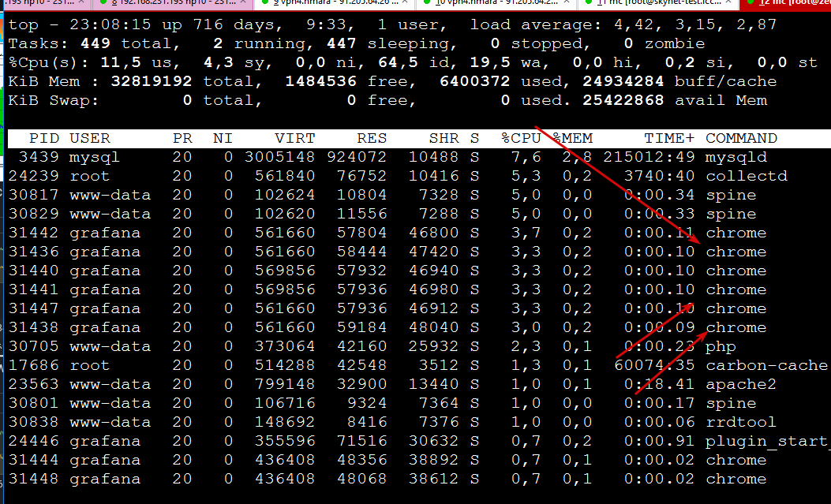The width and height of the screenshot is (831, 504).
Task: Close session tab 8
Action: 243,2
